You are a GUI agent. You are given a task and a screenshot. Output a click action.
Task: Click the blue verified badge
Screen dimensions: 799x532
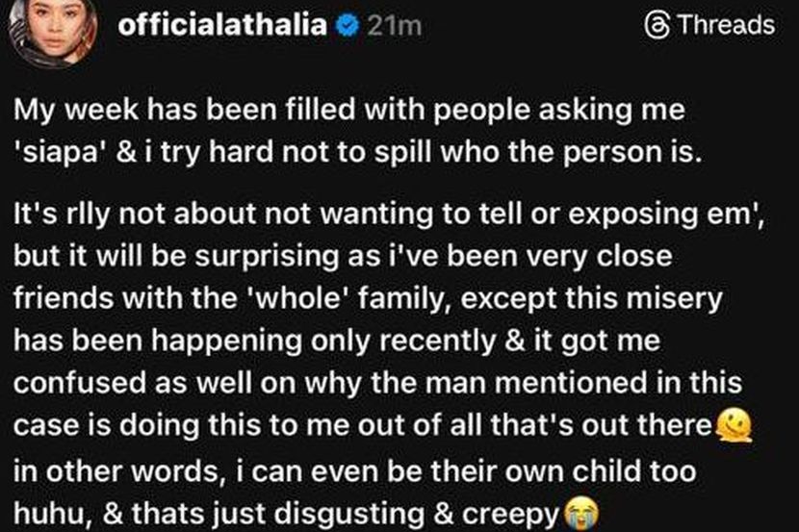click(x=347, y=27)
